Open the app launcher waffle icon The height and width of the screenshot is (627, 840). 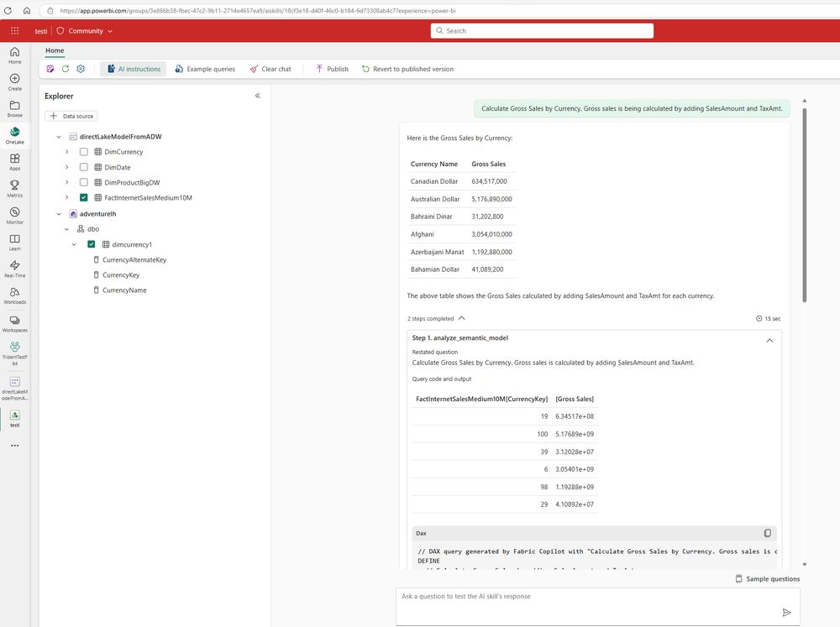pyautogui.click(x=14, y=31)
